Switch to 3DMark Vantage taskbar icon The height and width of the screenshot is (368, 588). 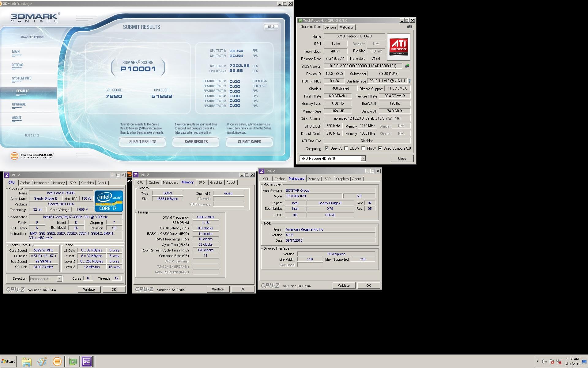point(57,362)
